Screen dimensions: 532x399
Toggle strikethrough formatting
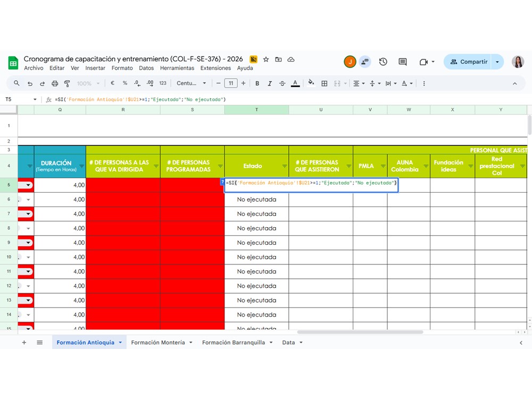(282, 84)
